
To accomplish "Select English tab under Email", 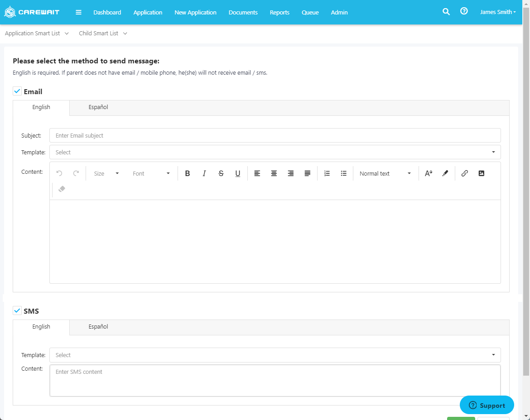I will (x=41, y=107).
